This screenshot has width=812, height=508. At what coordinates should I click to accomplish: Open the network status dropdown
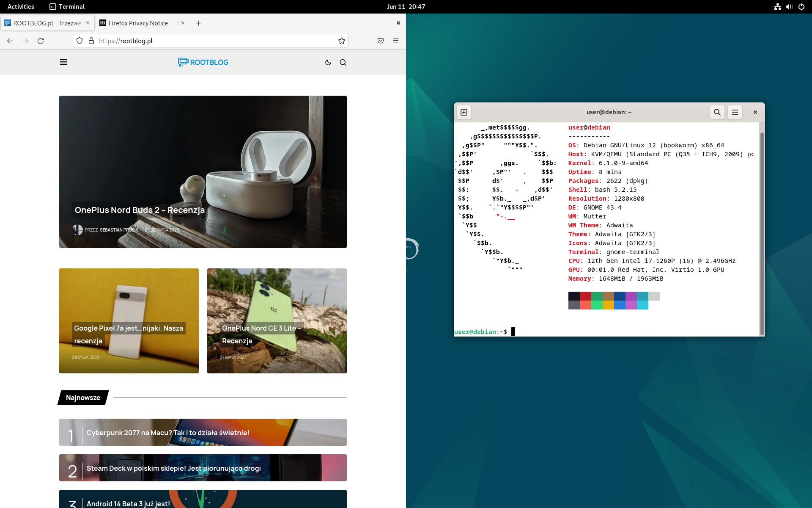coord(777,6)
